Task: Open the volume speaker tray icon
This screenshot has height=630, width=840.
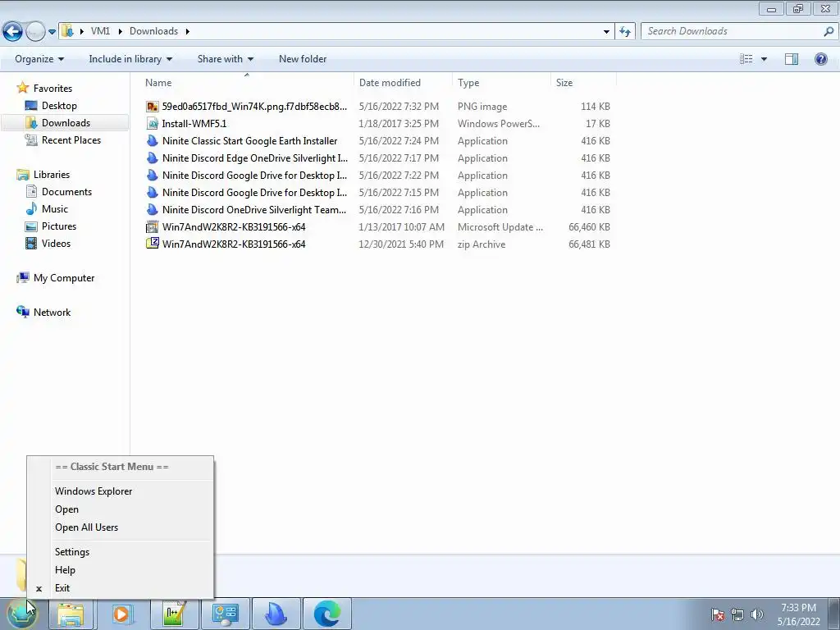Action: pyautogui.click(x=756, y=614)
